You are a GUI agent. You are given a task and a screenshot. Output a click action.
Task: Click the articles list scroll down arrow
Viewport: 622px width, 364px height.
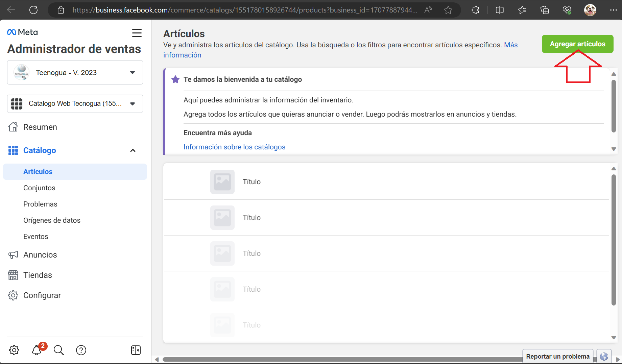[614, 337]
